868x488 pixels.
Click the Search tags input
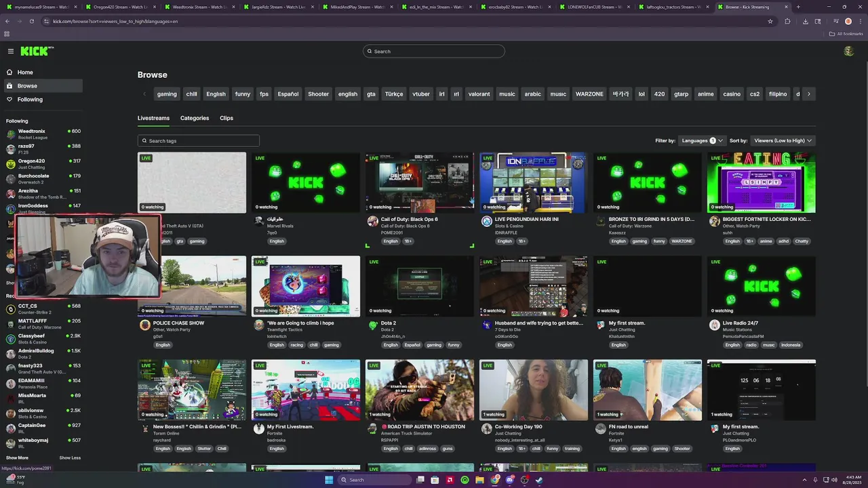coord(199,141)
